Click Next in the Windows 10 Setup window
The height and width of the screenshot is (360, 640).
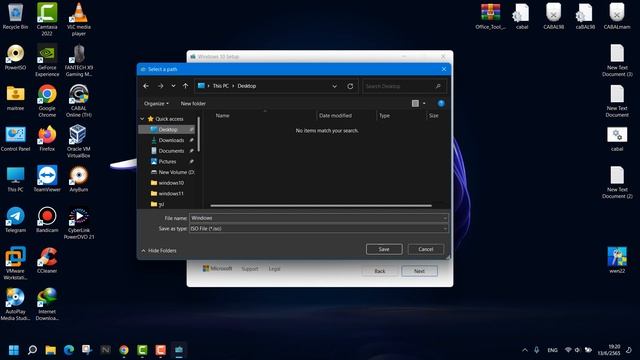point(419,271)
